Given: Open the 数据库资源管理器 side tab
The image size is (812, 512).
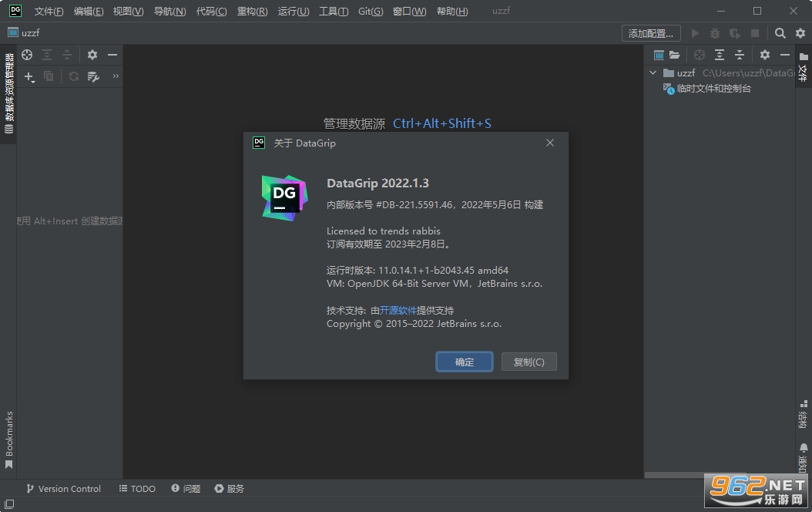Looking at the screenshot, I should (8, 93).
